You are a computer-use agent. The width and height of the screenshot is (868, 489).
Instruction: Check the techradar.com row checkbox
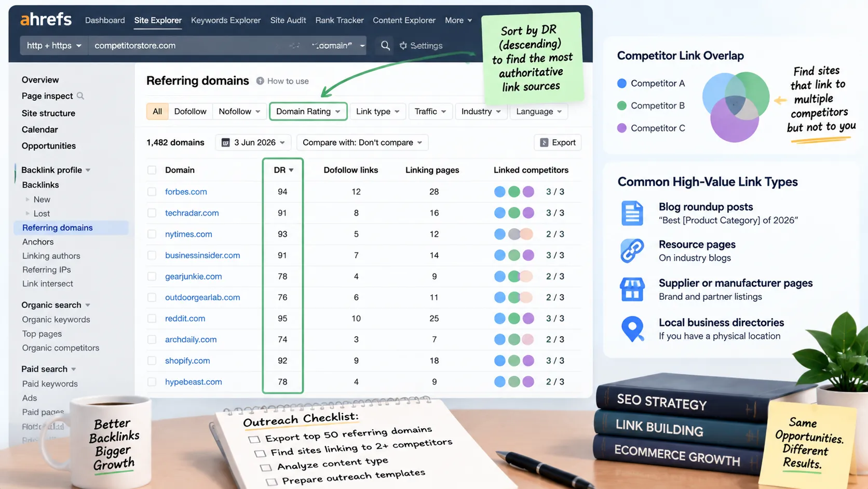pos(152,213)
